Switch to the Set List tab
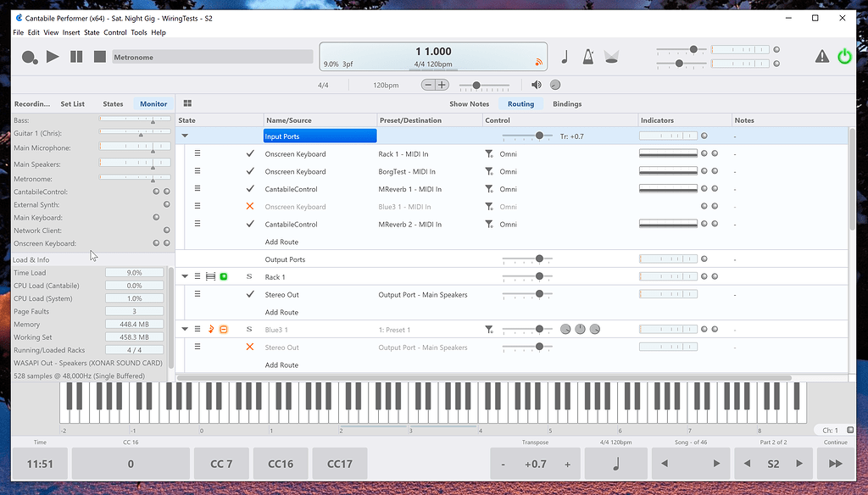868x495 pixels. point(73,103)
